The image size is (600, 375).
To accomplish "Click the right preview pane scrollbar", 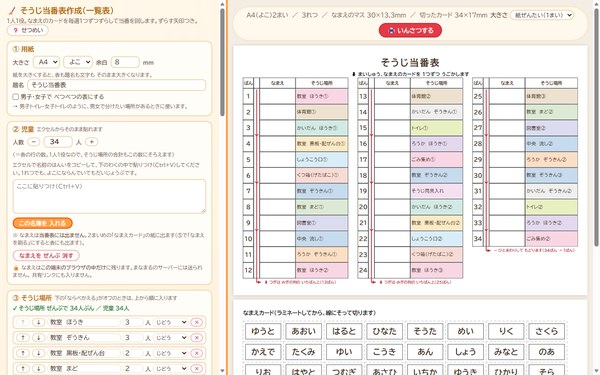I will tap(596, 126).
